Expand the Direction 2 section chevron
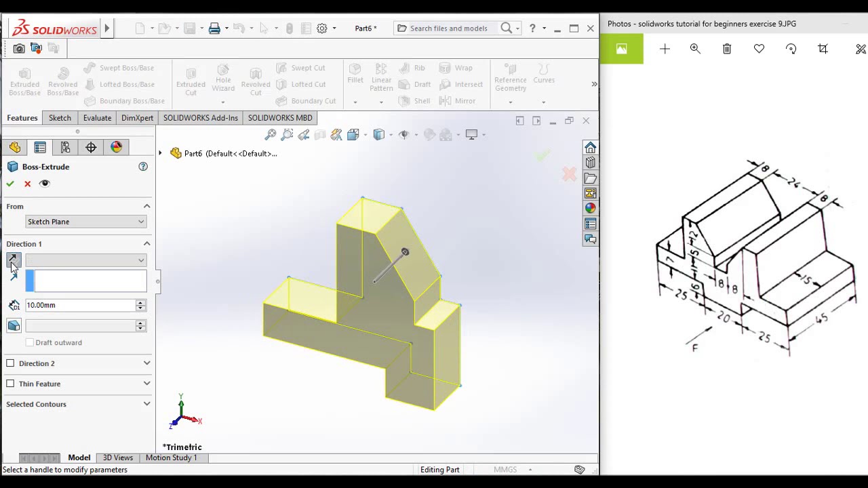 click(x=146, y=363)
